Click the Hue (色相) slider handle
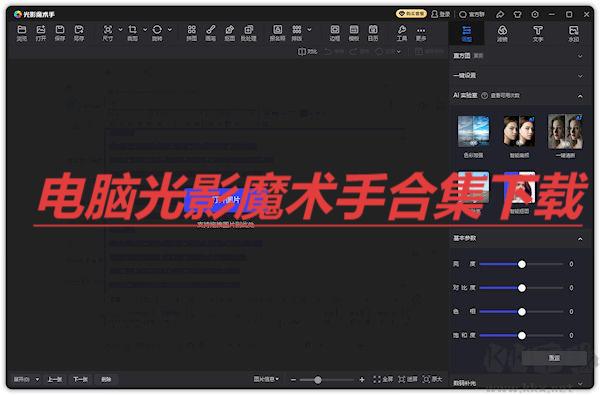Screen dimensions: 600x395 (522, 312)
